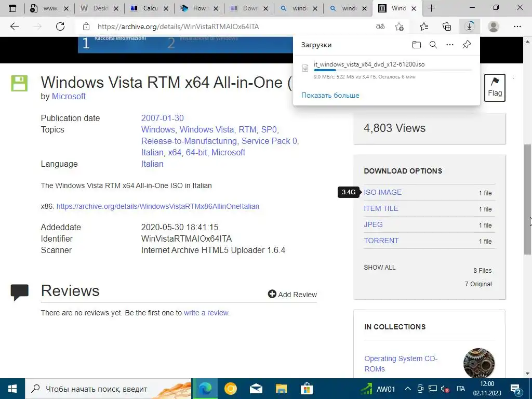Open Mail app in taskbar
Viewport: 532px width, 399px height.
point(256,389)
